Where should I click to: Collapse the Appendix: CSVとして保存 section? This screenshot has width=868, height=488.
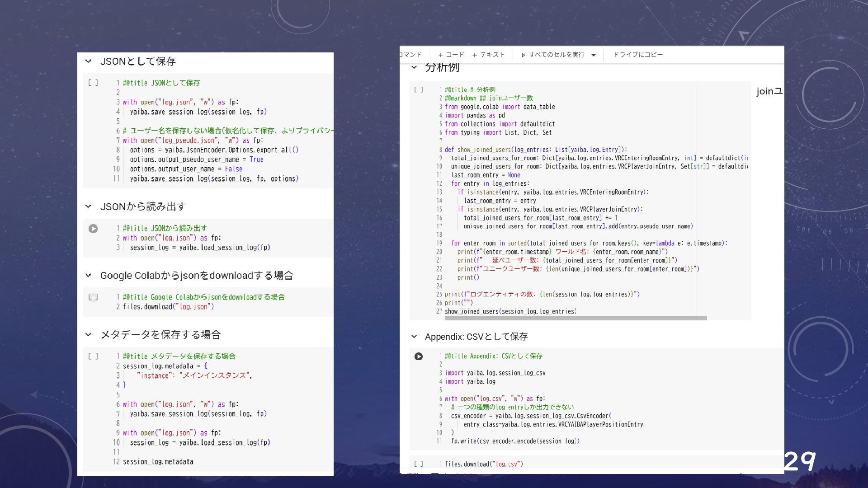click(x=414, y=336)
